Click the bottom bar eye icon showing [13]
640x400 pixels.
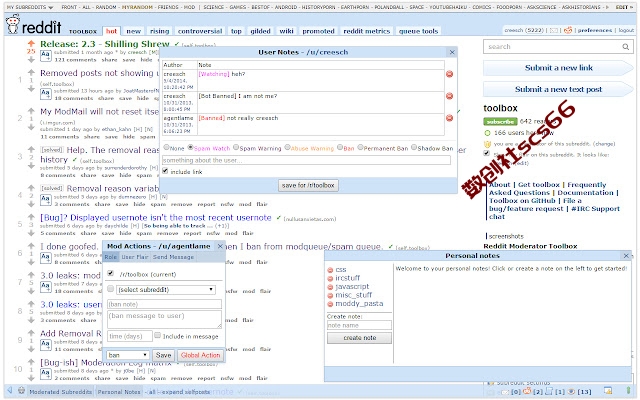click(572, 391)
